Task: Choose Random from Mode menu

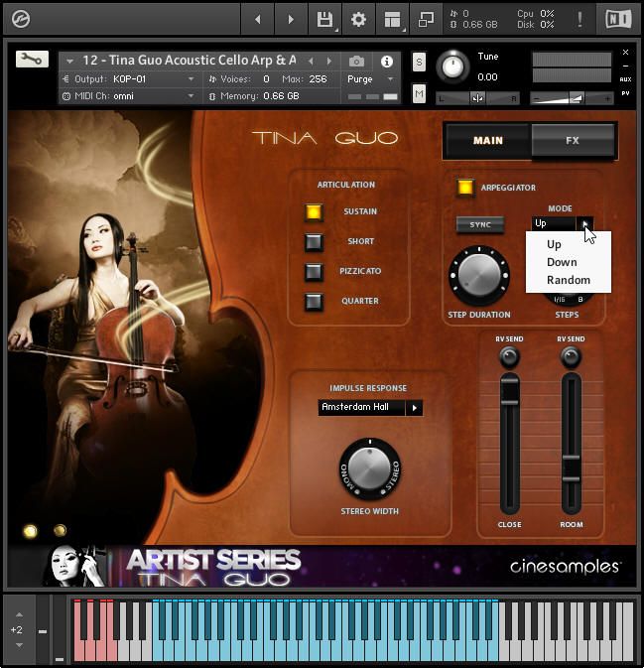Action: click(x=569, y=280)
